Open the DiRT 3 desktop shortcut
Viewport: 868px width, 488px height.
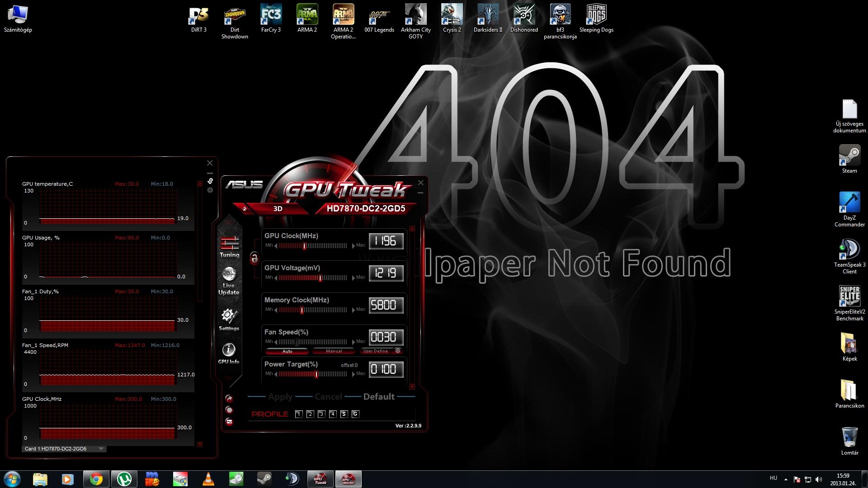point(198,19)
